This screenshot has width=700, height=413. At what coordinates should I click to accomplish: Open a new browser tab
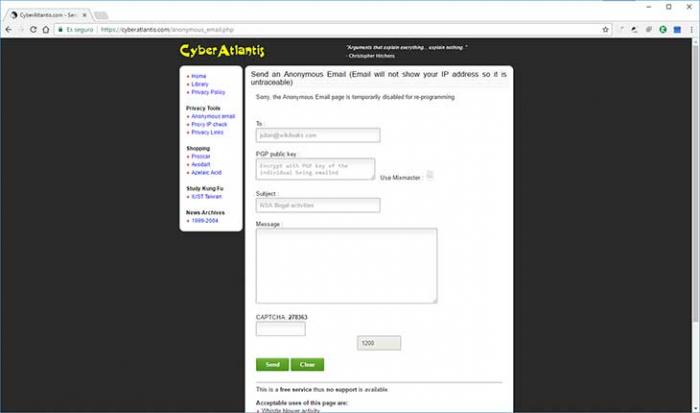[x=101, y=15]
